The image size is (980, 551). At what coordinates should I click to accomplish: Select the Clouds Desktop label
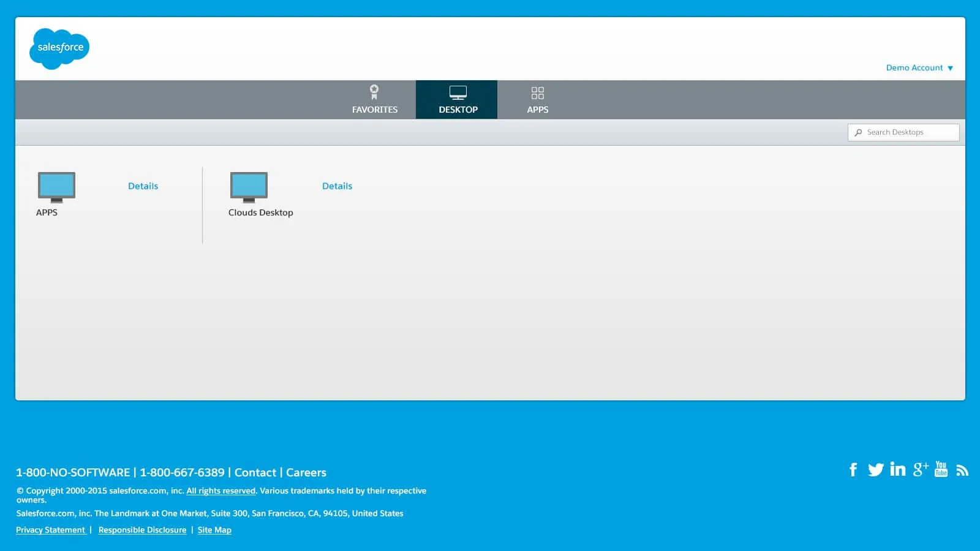point(261,212)
